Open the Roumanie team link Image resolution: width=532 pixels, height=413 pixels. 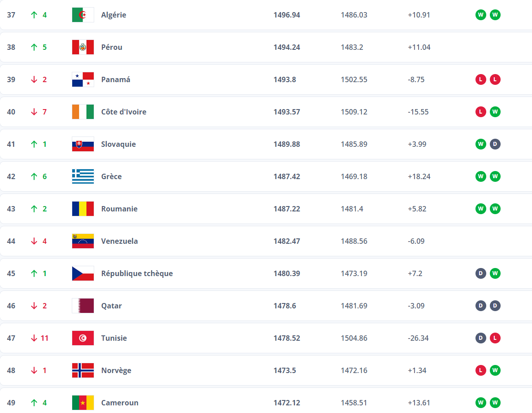click(x=119, y=209)
